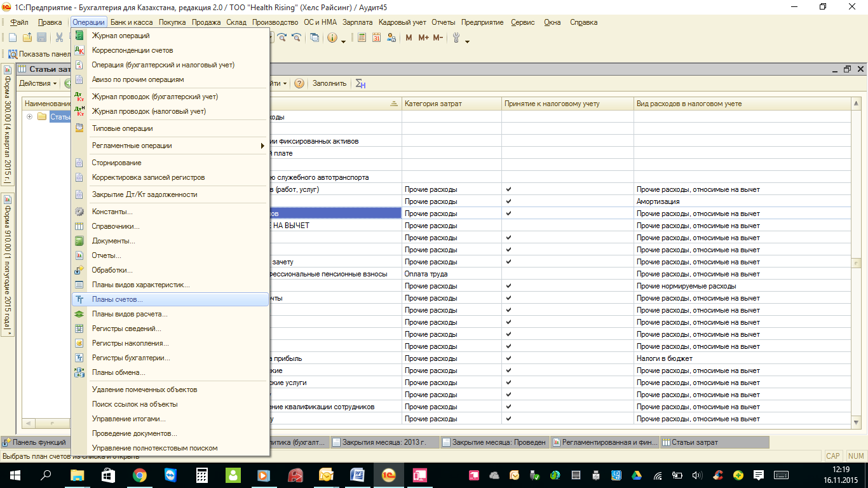Click the Open file toolbar icon
868x488 pixels.
(x=27, y=37)
